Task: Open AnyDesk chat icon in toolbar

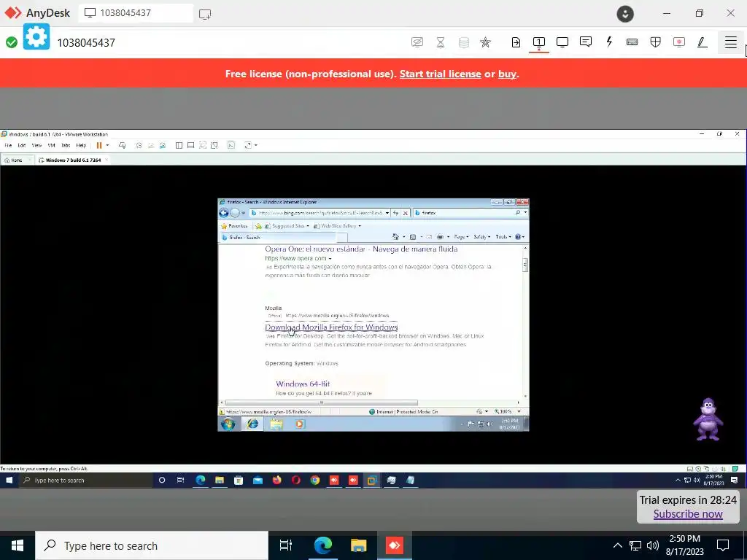Action: [x=586, y=42]
